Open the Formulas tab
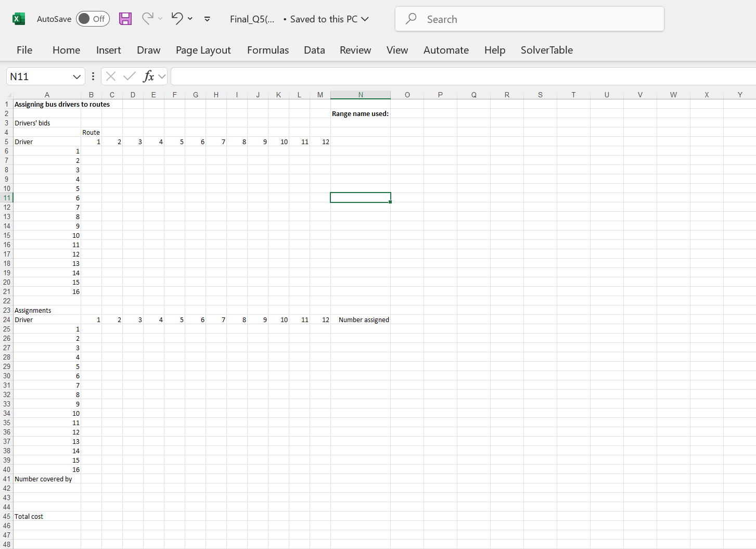Image resolution: width=756 pixels, height=549 pixels. 268,50
